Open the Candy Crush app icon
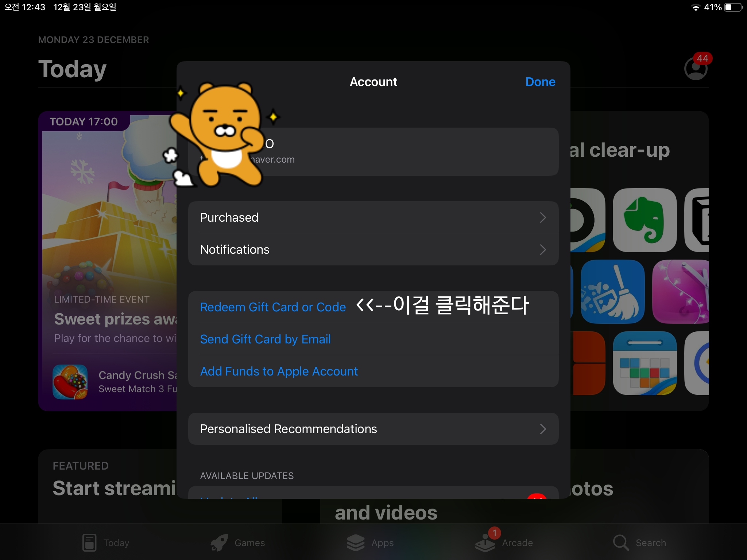Viewport: 747px width, 560px height. (x=70, y=382)
